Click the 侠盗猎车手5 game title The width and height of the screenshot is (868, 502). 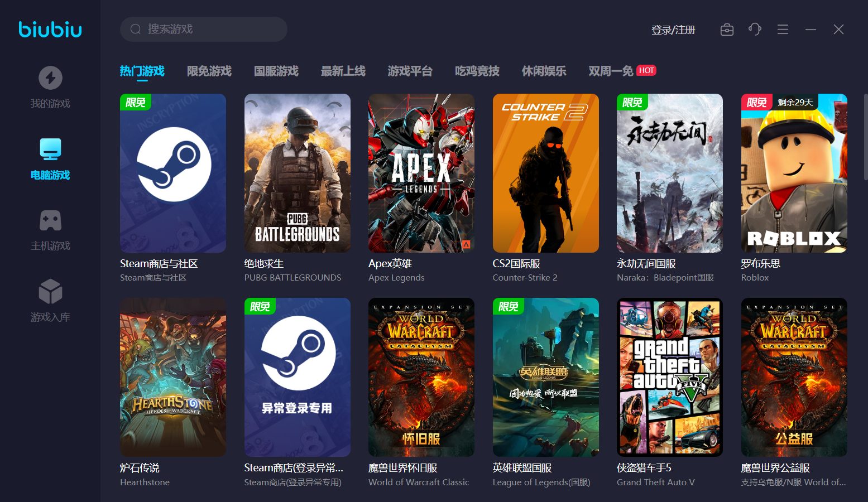(x=644, y=467)
